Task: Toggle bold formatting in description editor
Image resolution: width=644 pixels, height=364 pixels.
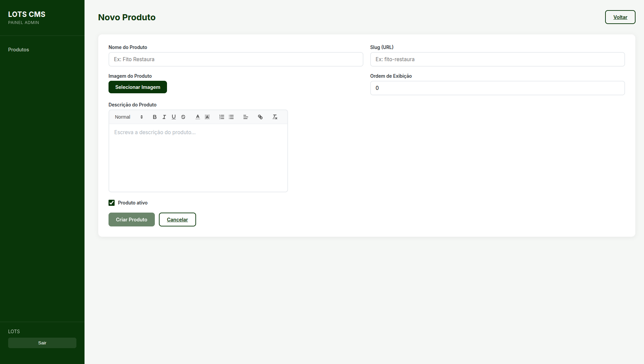Action: [x=154, y=117]
